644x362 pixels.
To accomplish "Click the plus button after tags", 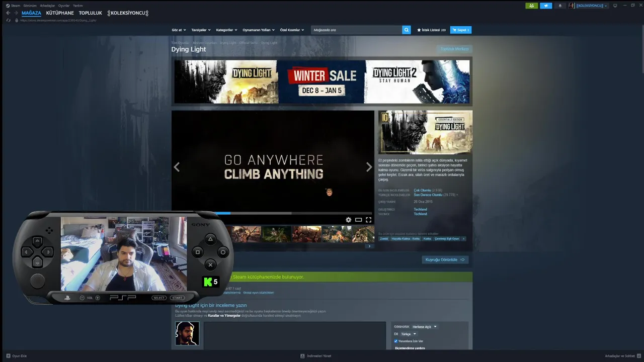I will point(463,239).
